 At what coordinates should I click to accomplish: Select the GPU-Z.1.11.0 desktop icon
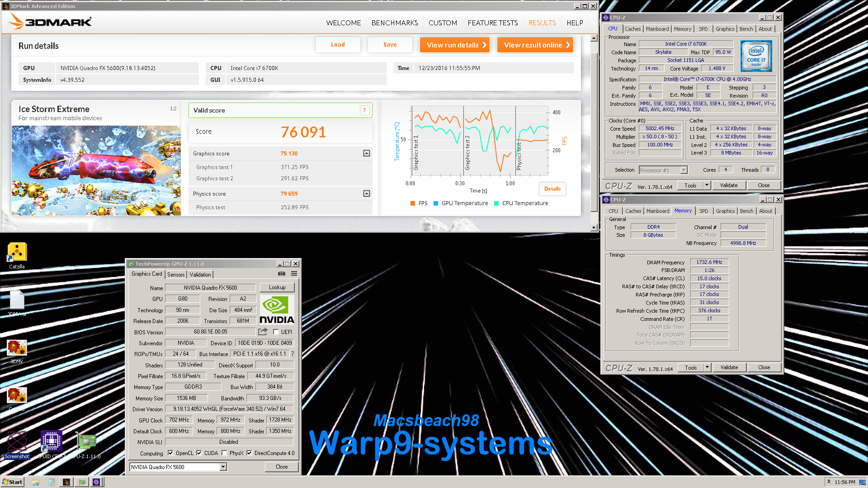(x=86, y=445)
